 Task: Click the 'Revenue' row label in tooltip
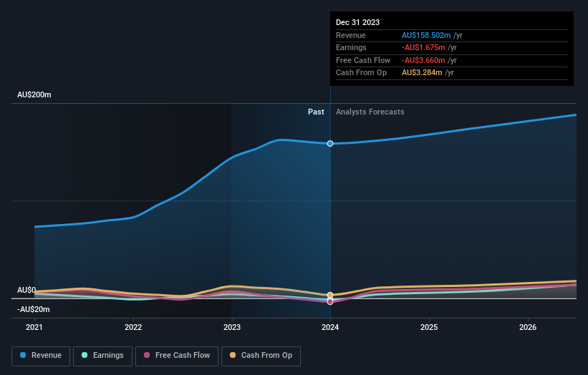click(x=351, y=35)
